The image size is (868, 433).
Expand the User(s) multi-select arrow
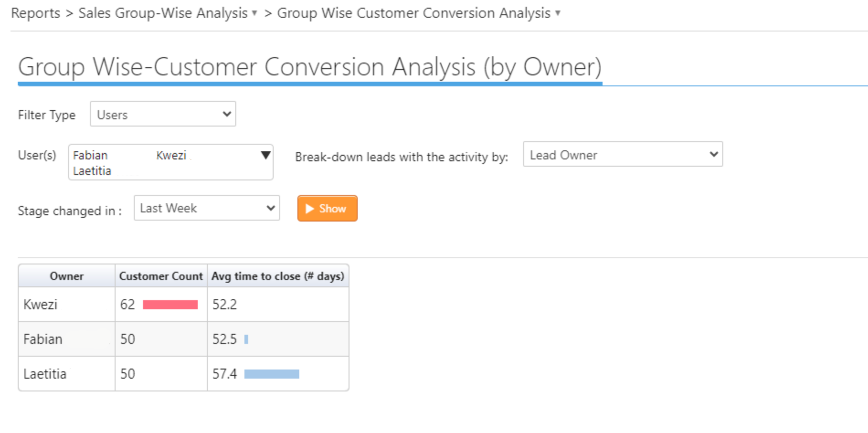[x=265, y=155]
